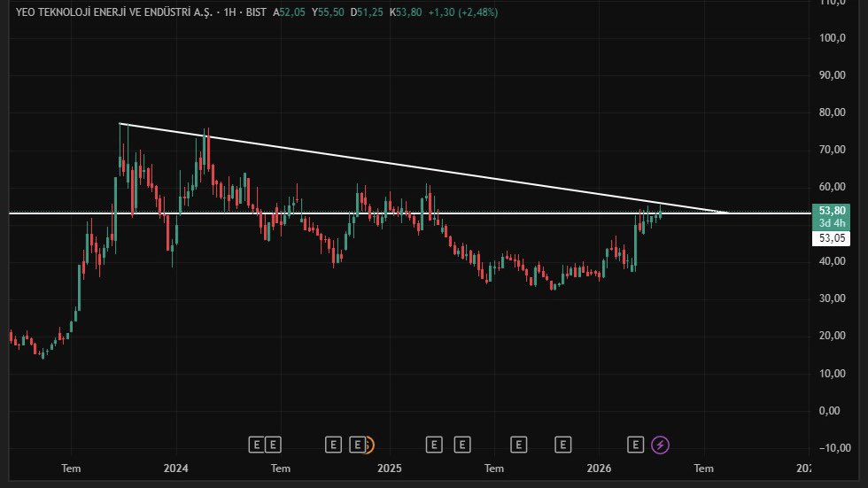Click the 100,0 price axis label

click(x=832, y=37)
